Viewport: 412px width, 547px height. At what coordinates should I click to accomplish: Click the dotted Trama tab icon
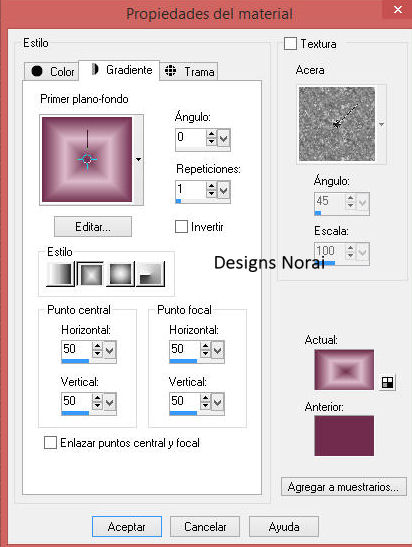click(170, 70)
